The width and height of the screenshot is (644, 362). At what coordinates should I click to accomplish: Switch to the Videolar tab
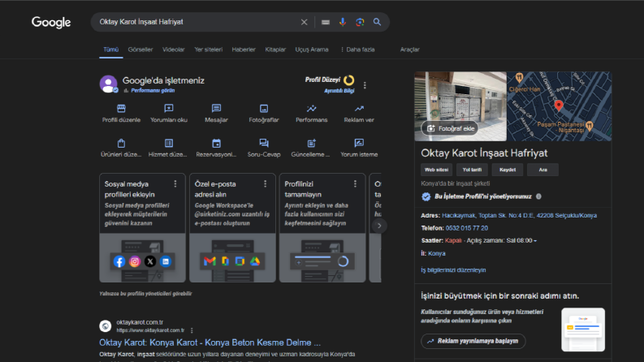tap(173, 50)
